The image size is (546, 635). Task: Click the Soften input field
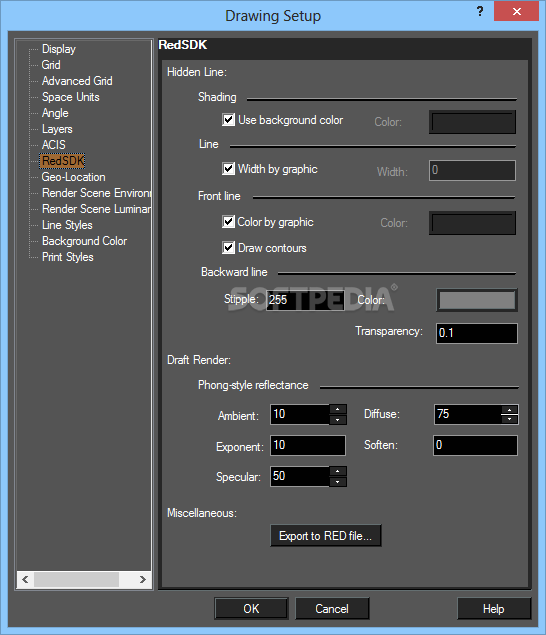(476, 445)
